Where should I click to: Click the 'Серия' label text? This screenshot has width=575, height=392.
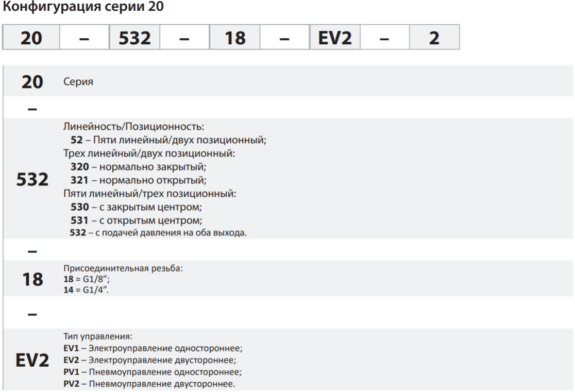pyautogui.click(x=78, y=82)
